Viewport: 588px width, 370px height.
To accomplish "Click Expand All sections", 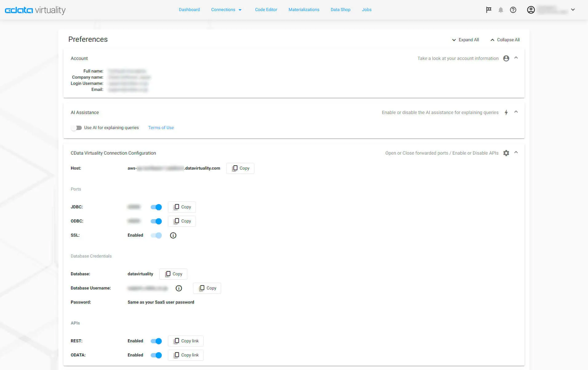I will (x=465, y=40).
